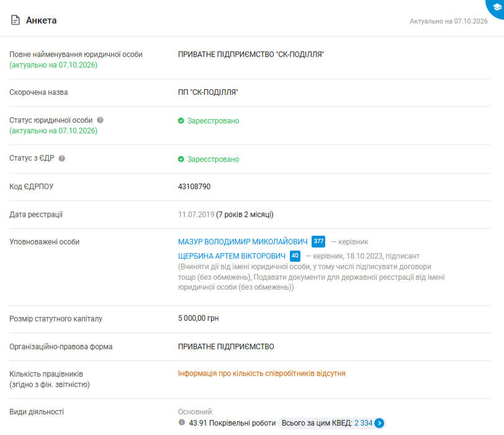This screenshot has width=504, height=435.
Task: Click green checkmark in Статус юридичної особи row
Action: click(181, 121)
